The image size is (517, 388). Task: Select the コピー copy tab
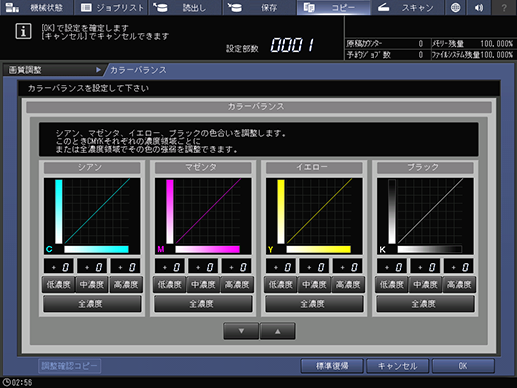point(333,7)
